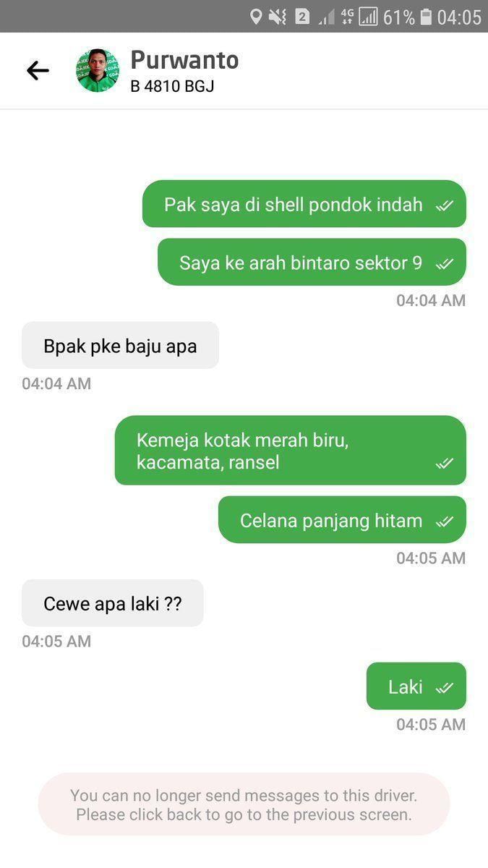Tap the 'Cewe apa laki ??' message

112,603
